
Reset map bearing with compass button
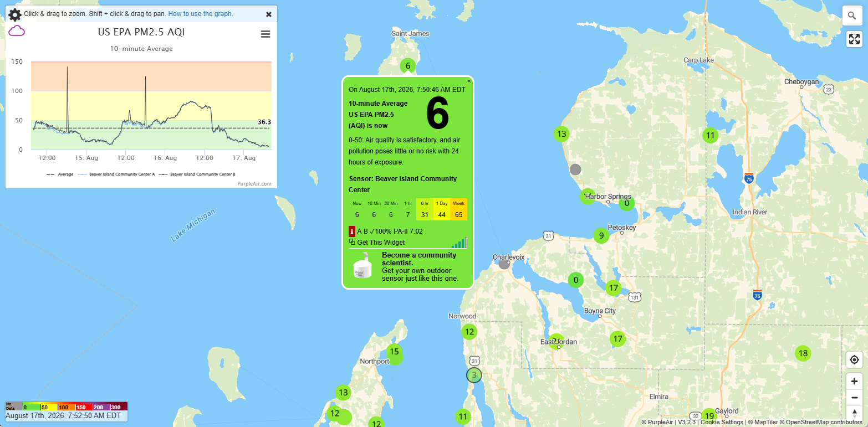coord(854,413)
